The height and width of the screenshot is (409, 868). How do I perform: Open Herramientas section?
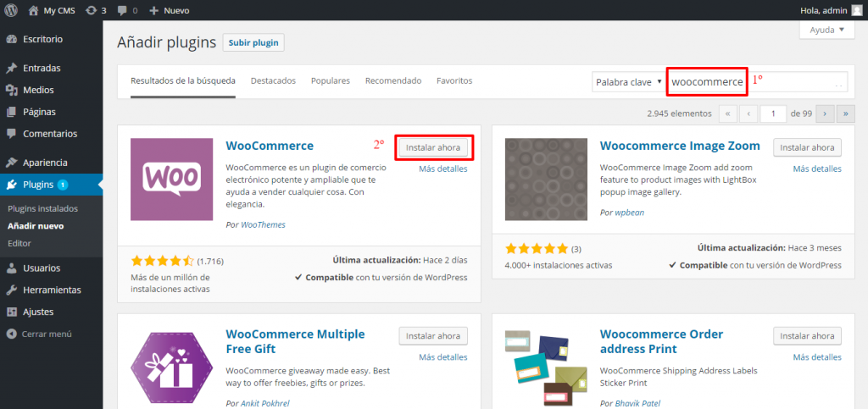(51, 290)
